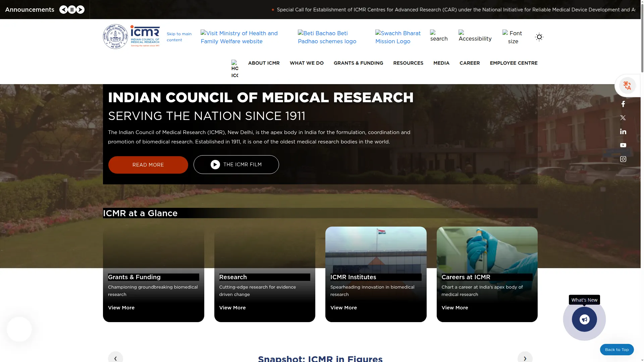This screenshot has height=362, width=644.
Task: Open ICMR's Facebook page
Action: 623,104
